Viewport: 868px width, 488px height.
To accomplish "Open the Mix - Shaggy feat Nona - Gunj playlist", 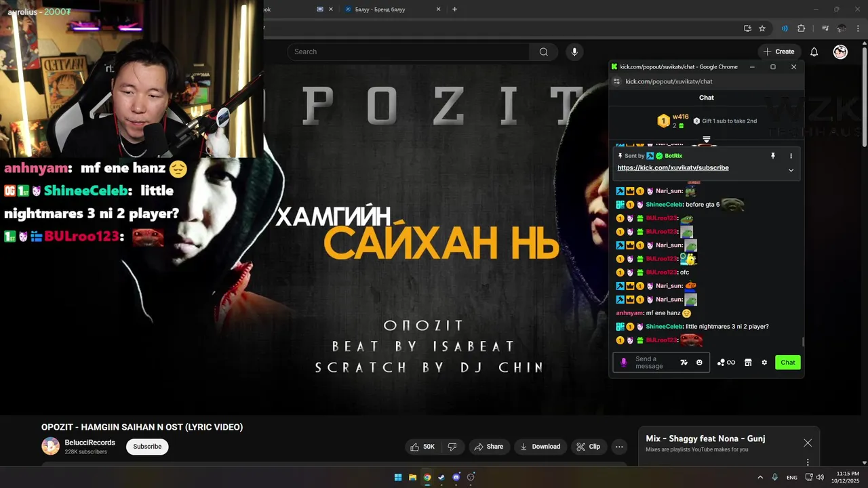I will point(705,439).
